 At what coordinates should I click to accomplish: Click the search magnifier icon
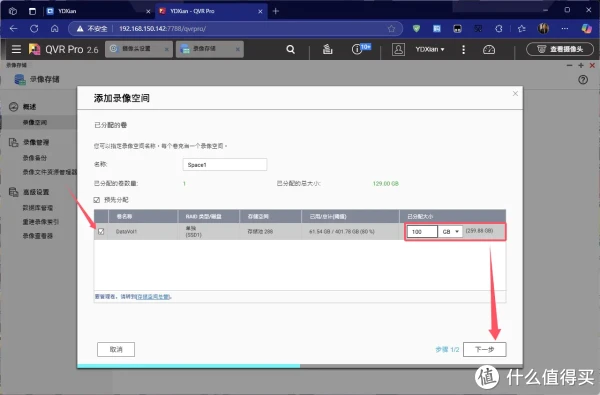click(x=290, y=49)
